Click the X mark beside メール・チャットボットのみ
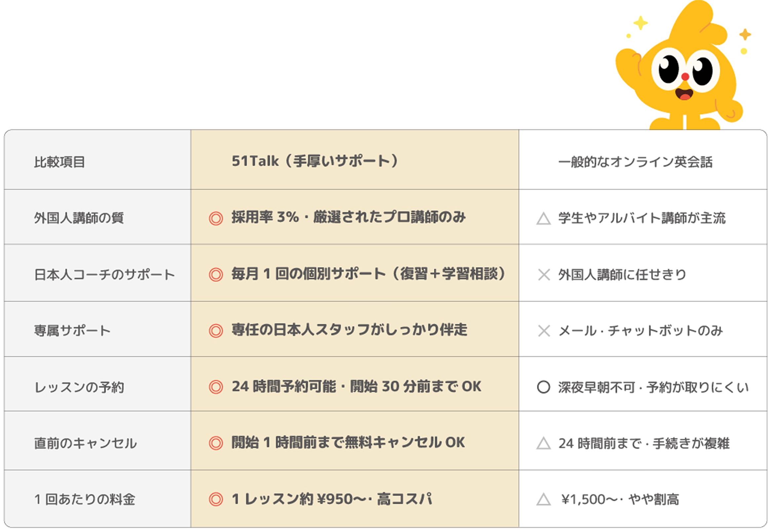768x532 pixels. tap(544, 331)
